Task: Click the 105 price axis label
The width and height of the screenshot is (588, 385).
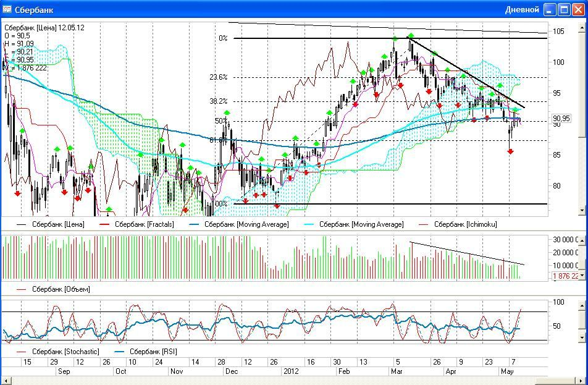Action: point(558,32)
